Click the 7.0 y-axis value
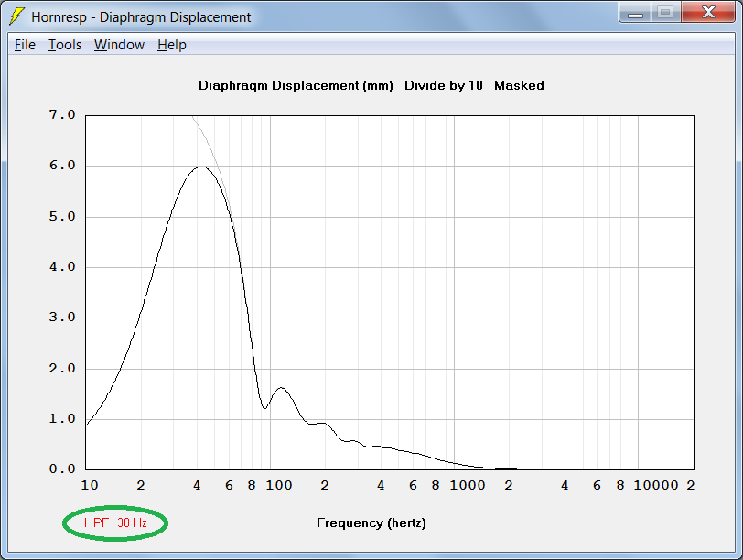The width and height of the screenshot is (743, 560). 62,114
